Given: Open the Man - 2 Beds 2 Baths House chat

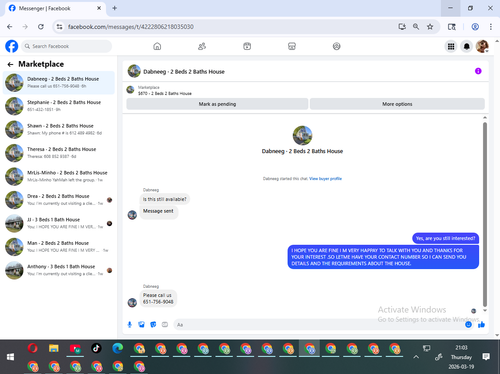Looking at the screenshot, I should (59, 247).
